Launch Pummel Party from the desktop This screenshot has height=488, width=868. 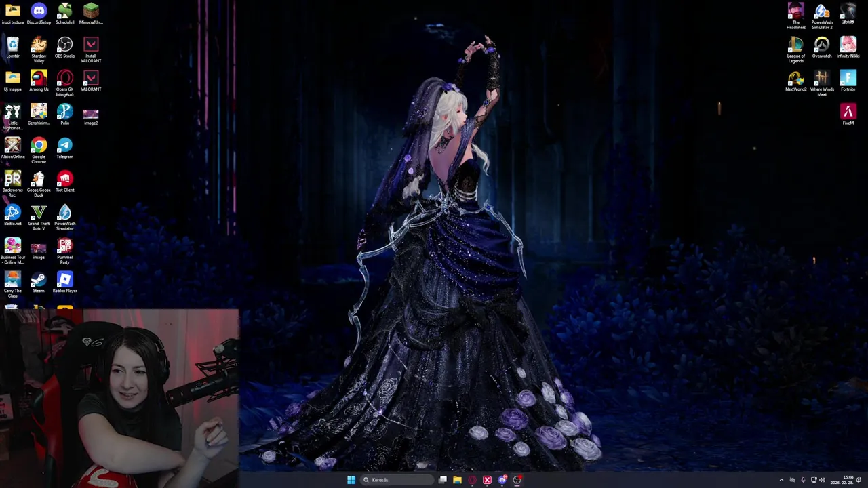pos(65,251)
